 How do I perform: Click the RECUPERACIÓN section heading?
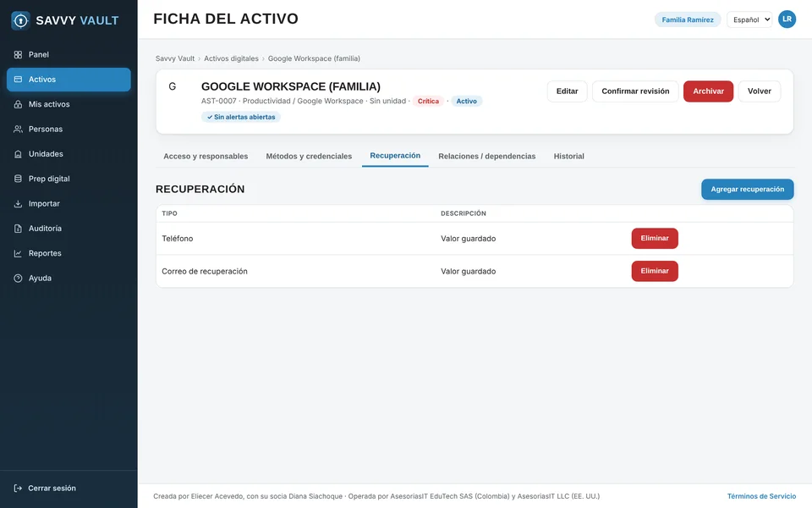pos(200,189)
